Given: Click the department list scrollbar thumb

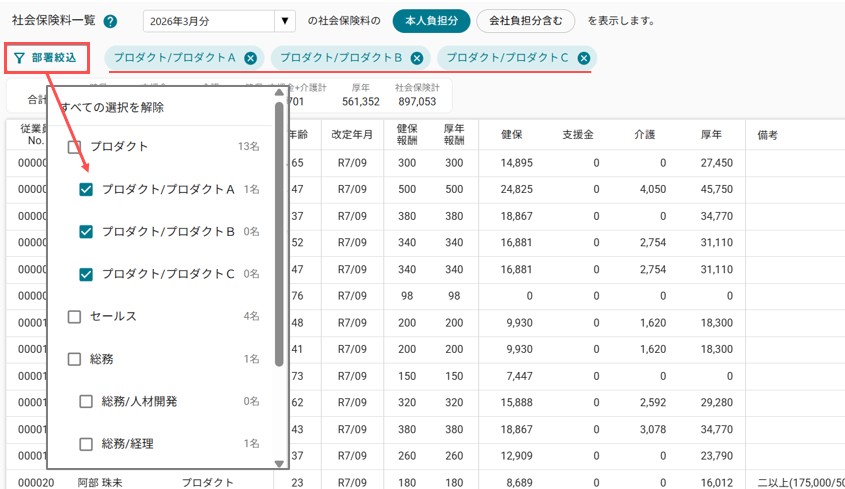Looking at the screenshot, I should (279, 233).
